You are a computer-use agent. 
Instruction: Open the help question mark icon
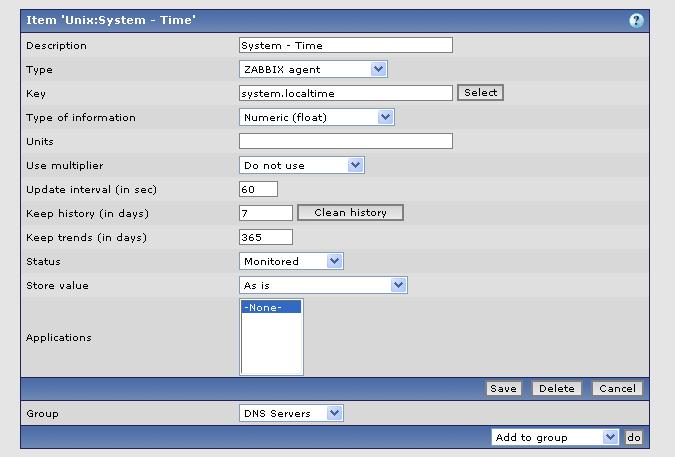point(636,20)
